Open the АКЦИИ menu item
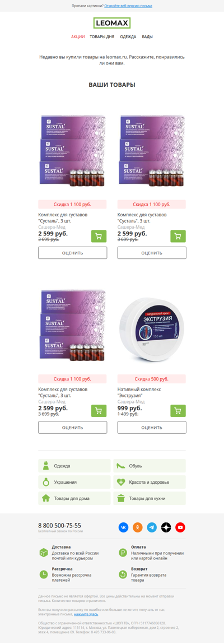The height and width of the screenshot is (644, 224). 78,37
